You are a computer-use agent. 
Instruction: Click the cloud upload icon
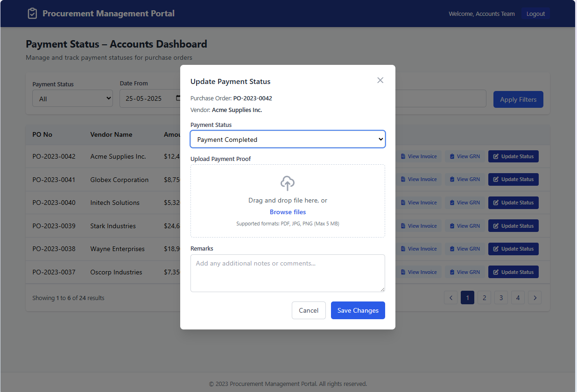click(288, 183)
